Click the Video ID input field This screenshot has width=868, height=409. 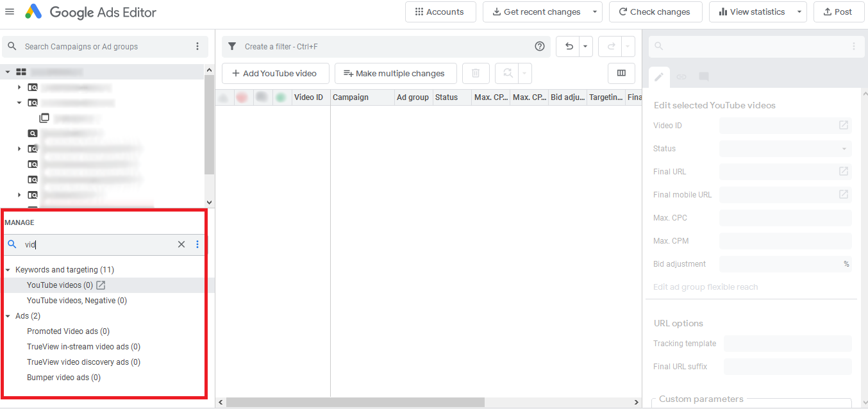[x=785, y=126]
